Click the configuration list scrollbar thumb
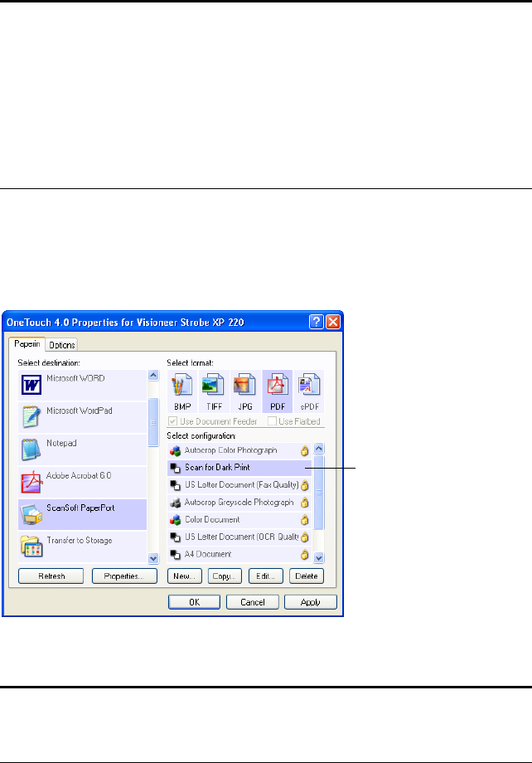Image resolution: width=532 pixels, height=763 pixels. click(319, 493)
